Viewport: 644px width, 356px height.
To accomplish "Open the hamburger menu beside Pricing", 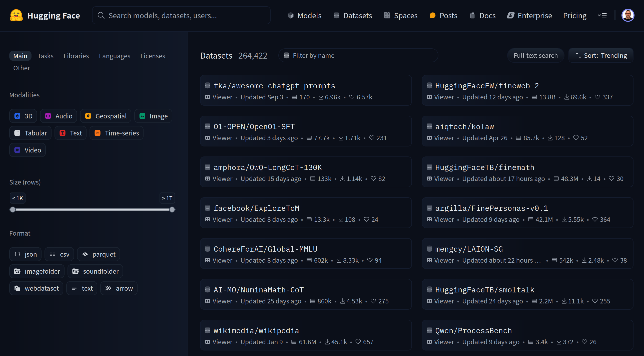I will [603, 15].
